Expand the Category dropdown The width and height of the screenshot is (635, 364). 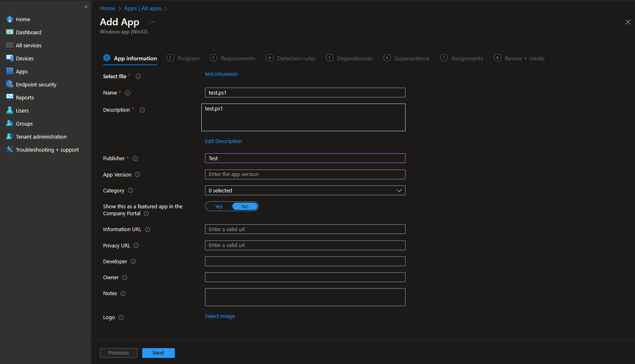click(305, 190)
